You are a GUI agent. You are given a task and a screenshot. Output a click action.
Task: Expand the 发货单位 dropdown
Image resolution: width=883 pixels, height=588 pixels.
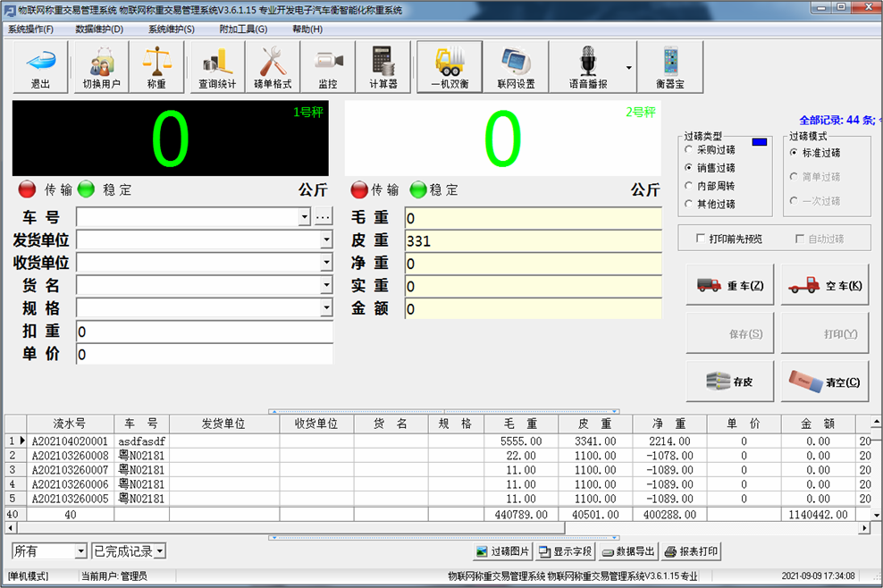[x=324, y=239]
